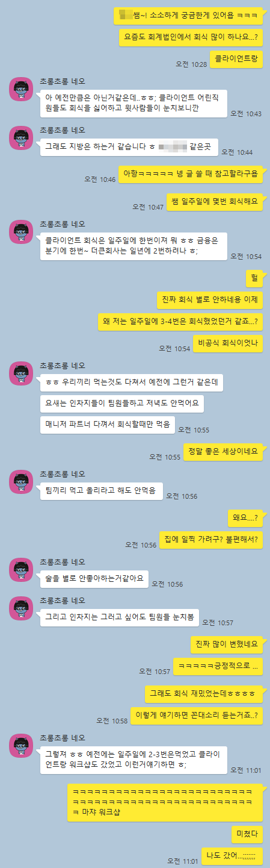Viewport: 270px width, 868px height.
Task: Select the last yellow bubble '나도 갔어...'
Action: tap(233, 855)
